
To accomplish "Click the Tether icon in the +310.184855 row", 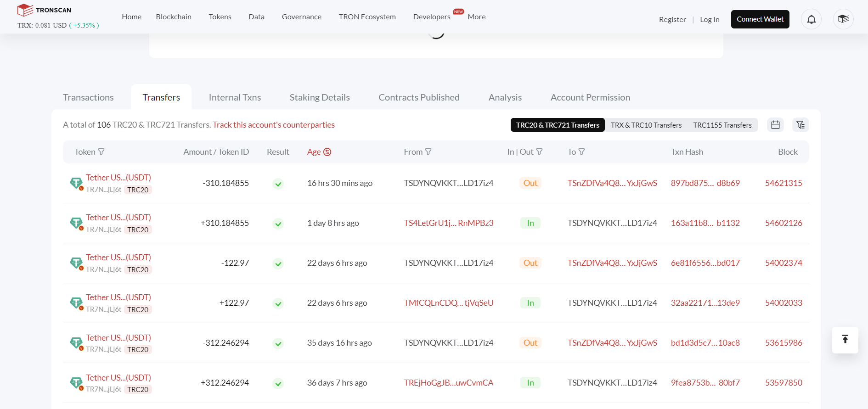I will (76, 224).
